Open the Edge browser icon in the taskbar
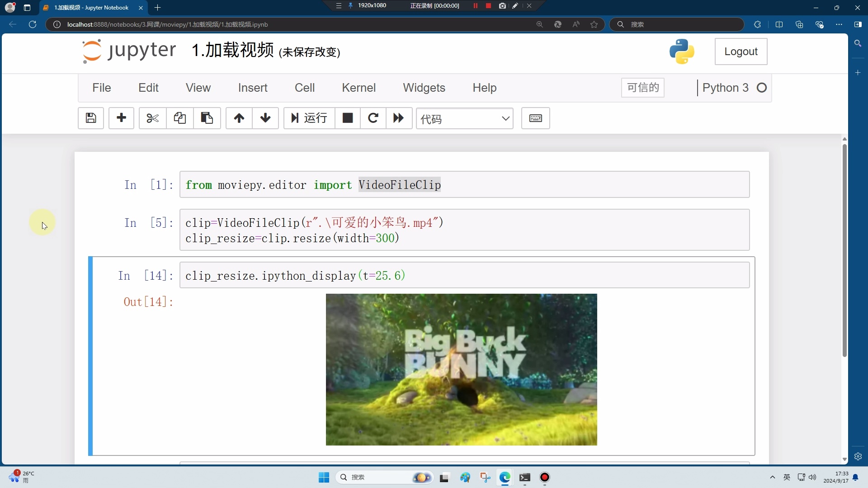The height and width of the screenshot is (488, 868). 505,478
